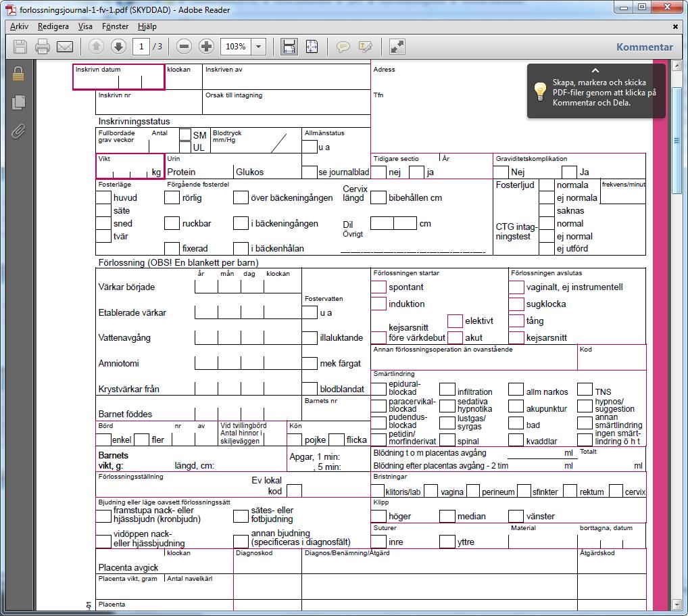Click 'Förlossning (OBS! En blankett per barn)' heading
688x616 pixels.
[x=178, y=262]
